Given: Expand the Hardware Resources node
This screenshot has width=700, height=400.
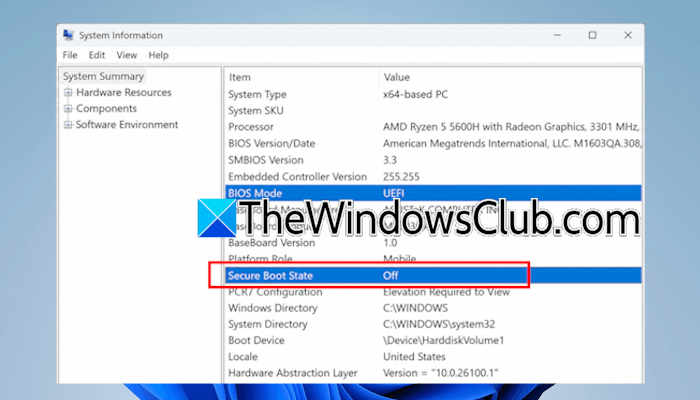Looking at the screenshot, I should pos(68,92).
